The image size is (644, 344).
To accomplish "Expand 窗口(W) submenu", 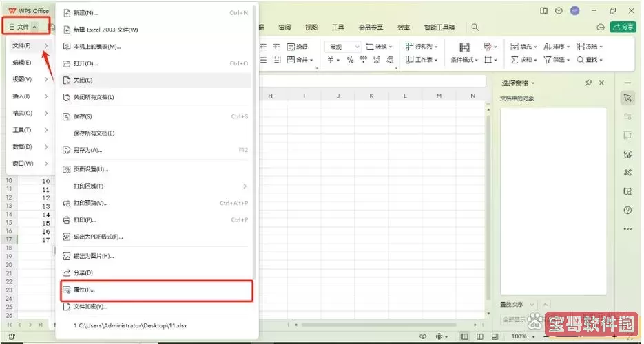I will click(30, 164).
